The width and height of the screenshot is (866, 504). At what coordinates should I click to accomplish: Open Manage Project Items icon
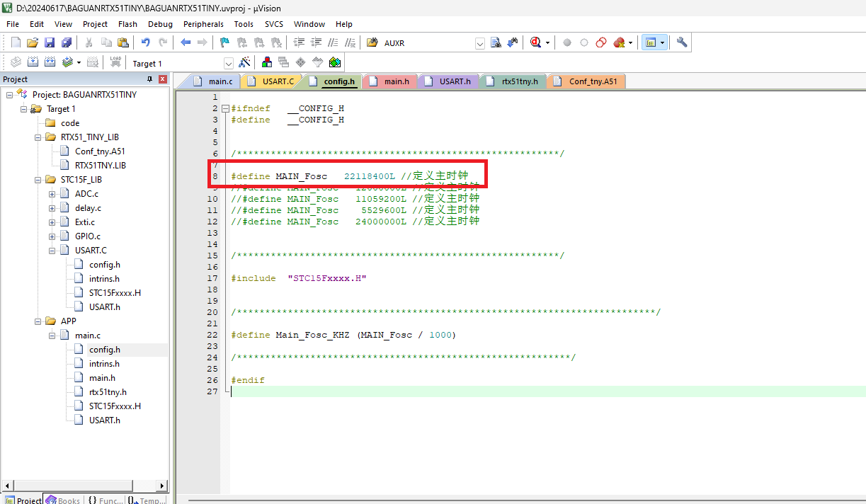(267, 62)
